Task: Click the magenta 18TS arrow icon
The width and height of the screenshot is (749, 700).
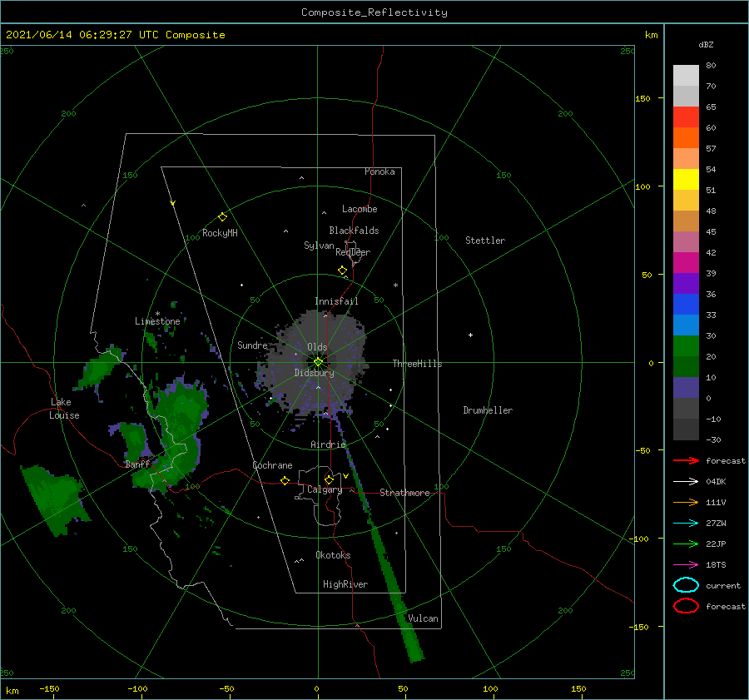Action: click(x=686, y=564)
